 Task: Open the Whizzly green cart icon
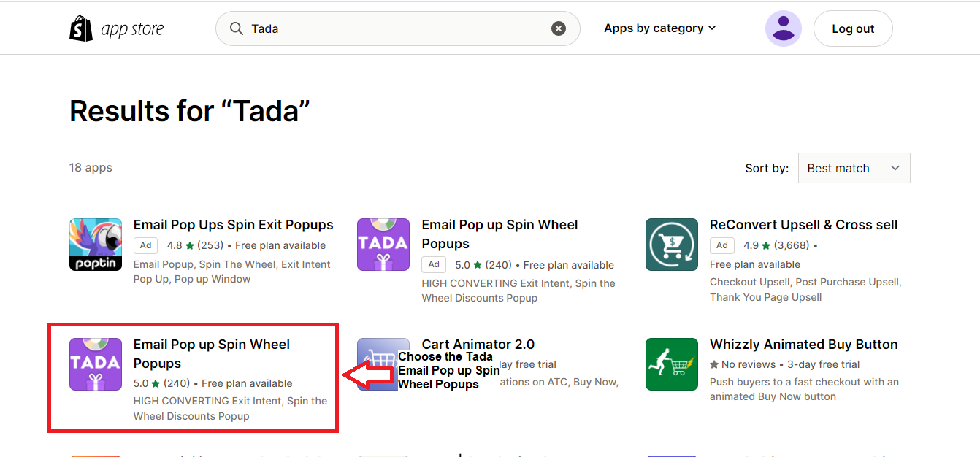coord(672,364)
